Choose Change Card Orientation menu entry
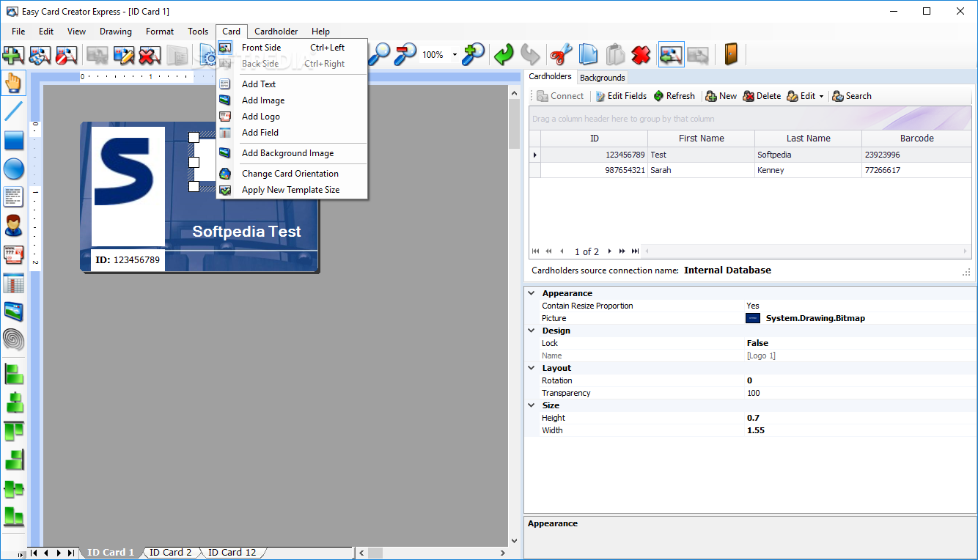This screenshot has width=978, height=560. pyautogui.click(x=292, y=174)
